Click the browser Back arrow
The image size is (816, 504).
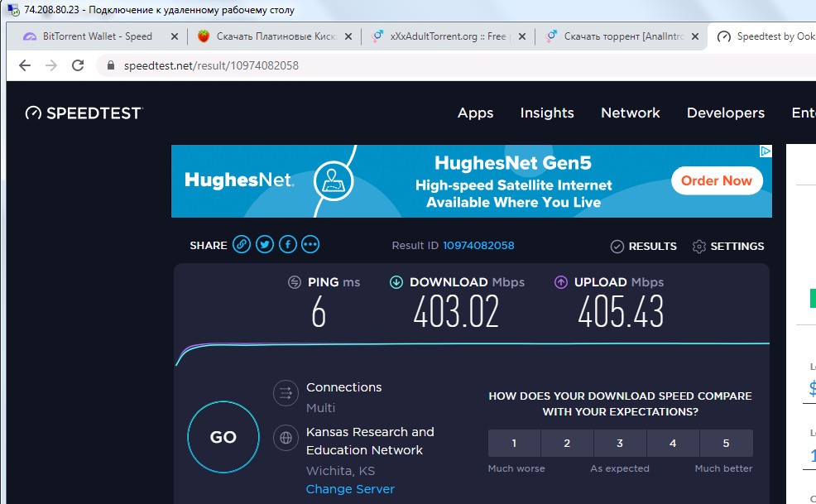click(x=25, y=65)
